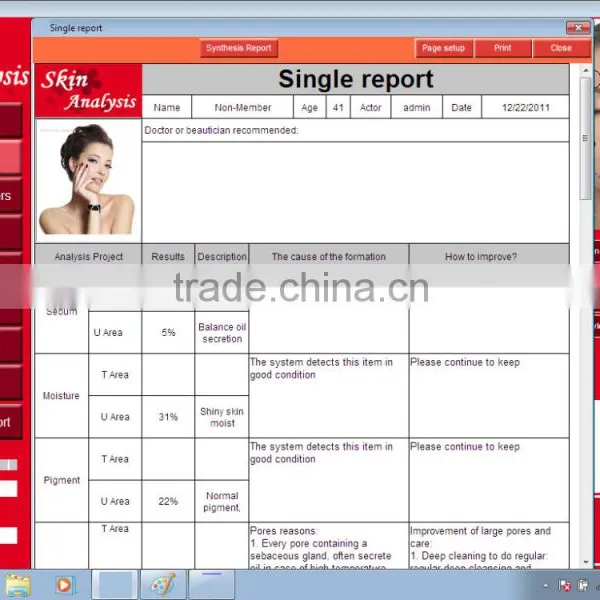This screenshot has width=600, height=600.
Task: Click the Moisture row label
Action: pos(61,396)
